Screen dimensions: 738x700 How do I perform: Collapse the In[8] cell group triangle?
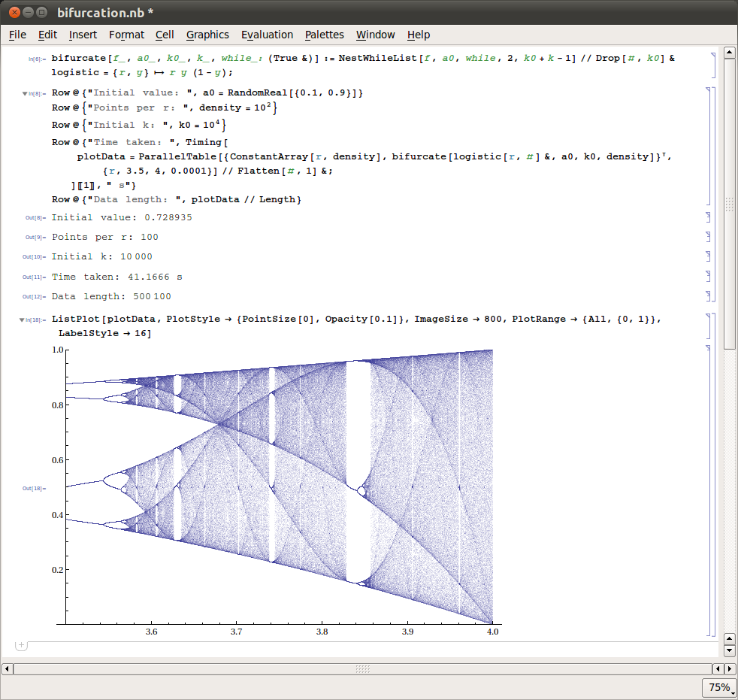[26, 94]
